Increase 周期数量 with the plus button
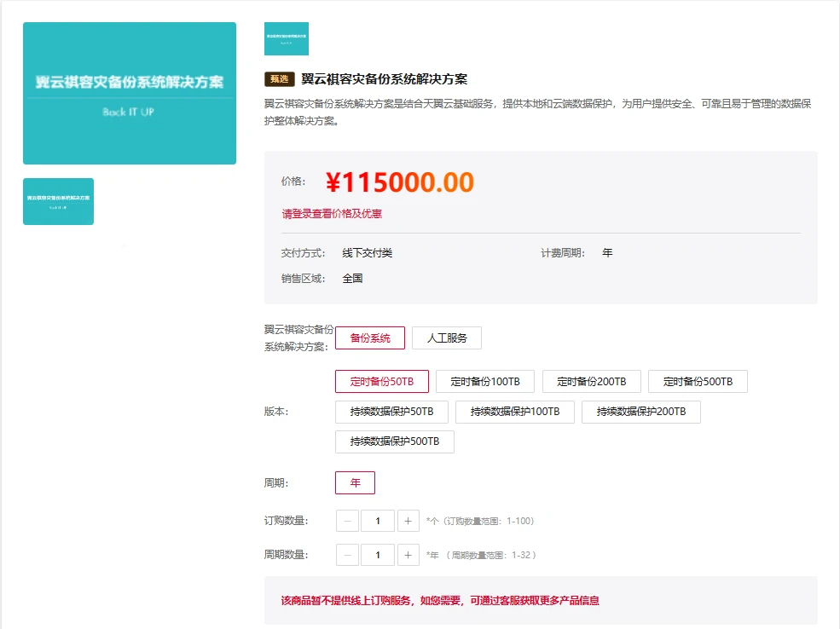This screenshot has width=840, height=629. tap(408, 554)
